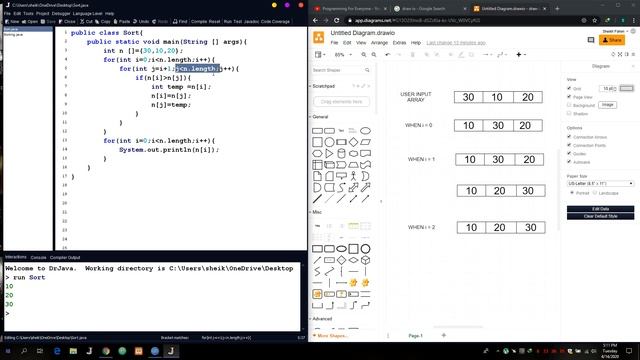Select the cylinder shape in General
The width and height of the screenshot is (640, 360).
pyautogui.click(x=341, y=153)
